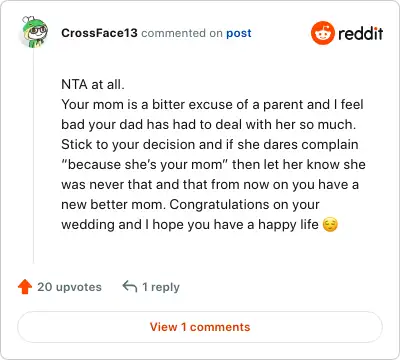Click the "NTA at all." line

pyautogui.click(x=93, y=84)
